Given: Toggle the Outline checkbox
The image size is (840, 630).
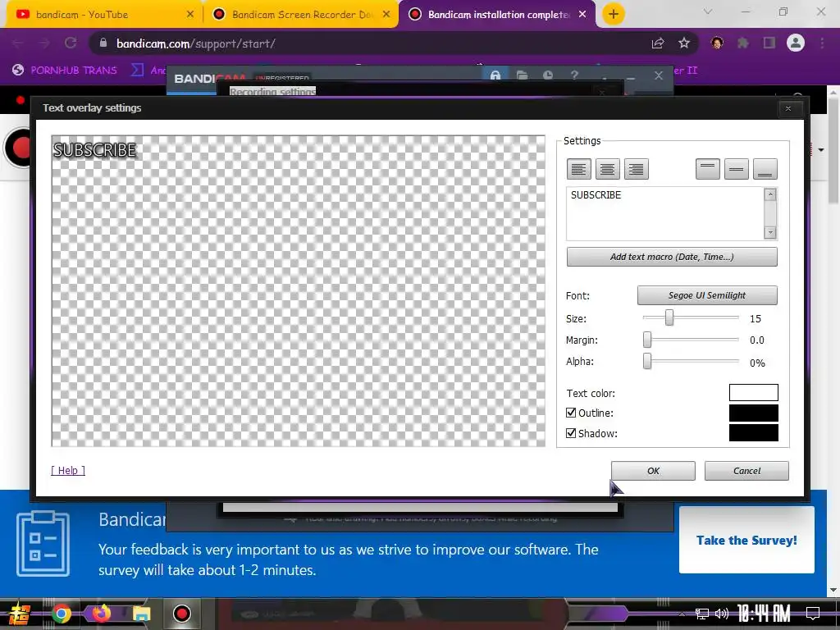Looking at the screenshot, I should click(x=571, y=413).
